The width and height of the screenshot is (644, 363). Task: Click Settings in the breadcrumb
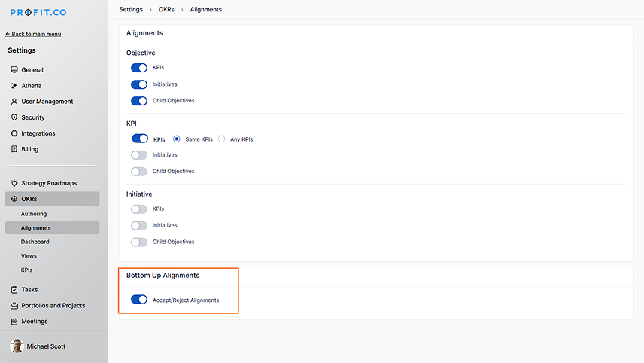131,10
